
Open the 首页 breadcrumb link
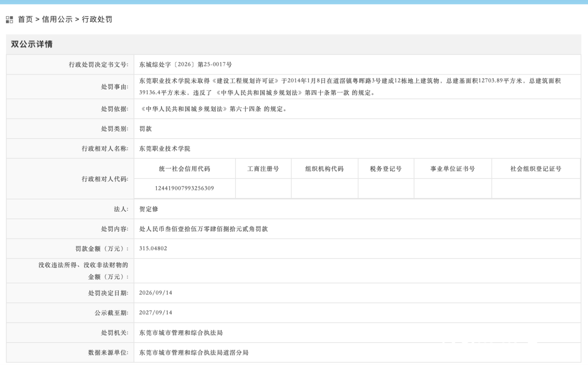click(x=26, y=20)
